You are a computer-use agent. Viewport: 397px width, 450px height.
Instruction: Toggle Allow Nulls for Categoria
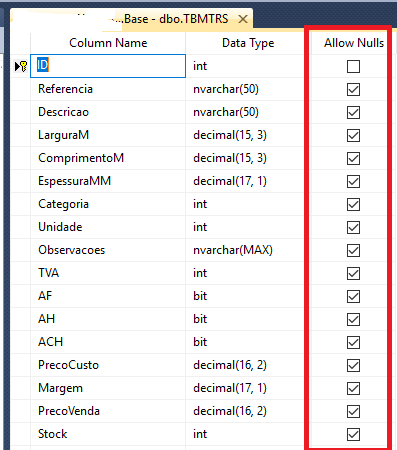353,204
